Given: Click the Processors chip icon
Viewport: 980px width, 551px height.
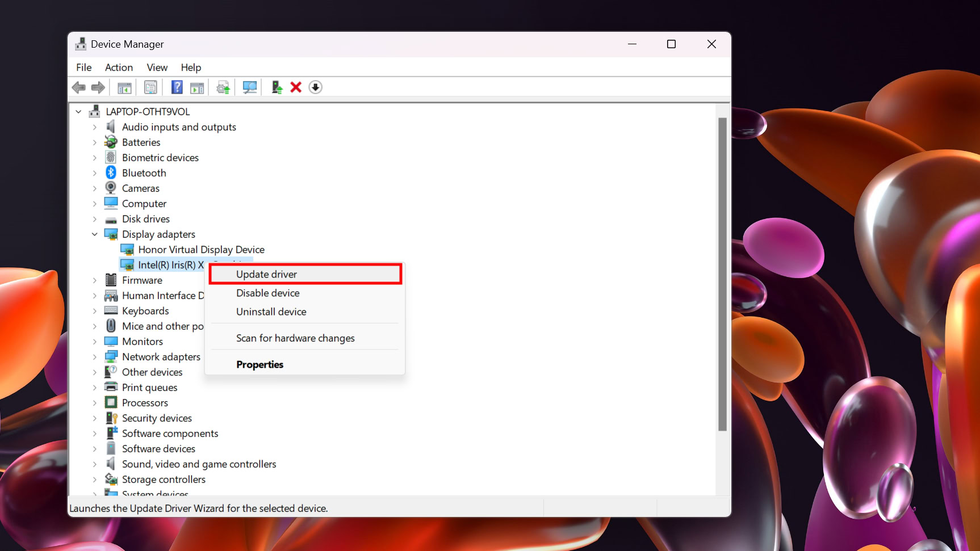Looking at the screenshot, I should coord(111,402).
